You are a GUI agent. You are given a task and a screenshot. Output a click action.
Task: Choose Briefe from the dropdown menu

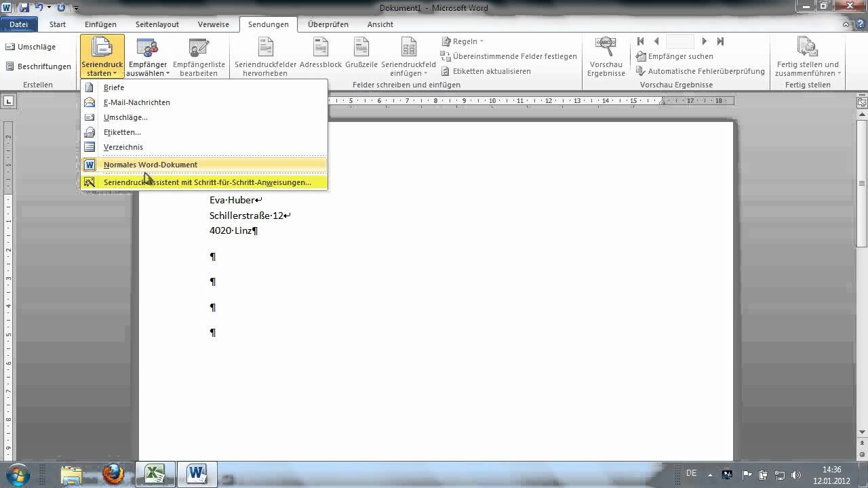tap(204, 87)
